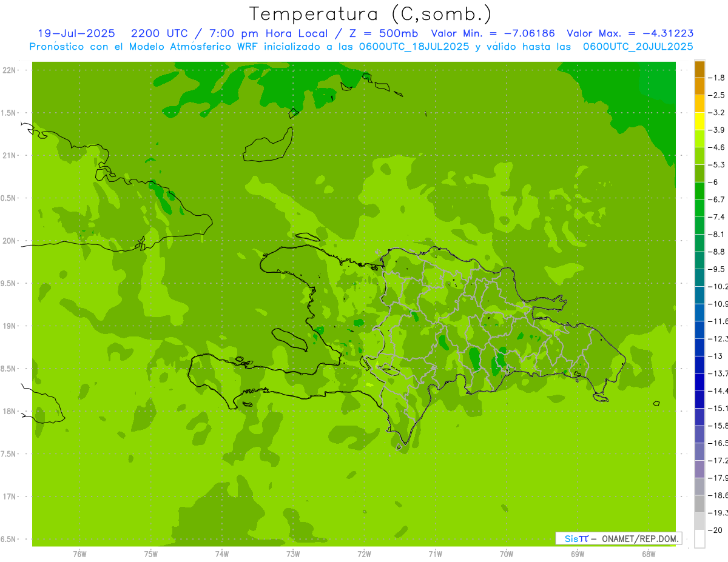Pick the dark orange swatch above -1.8
The height and width of the screenshot is (562, 728).
[699, 69]
